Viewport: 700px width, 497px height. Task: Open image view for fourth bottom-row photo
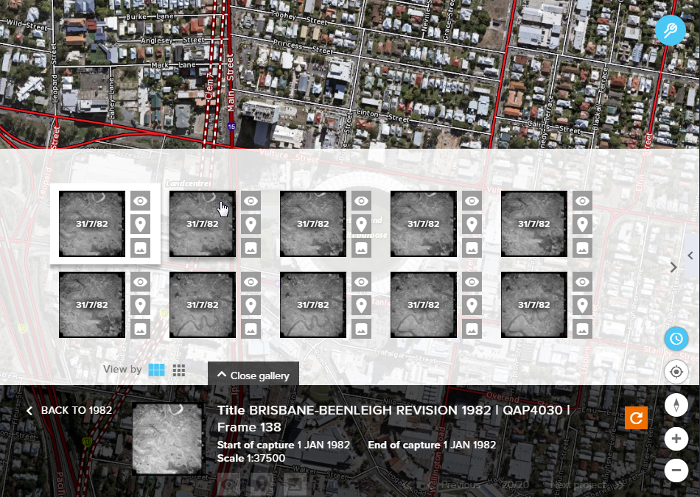pyautogui.click(x=472, y=329)
